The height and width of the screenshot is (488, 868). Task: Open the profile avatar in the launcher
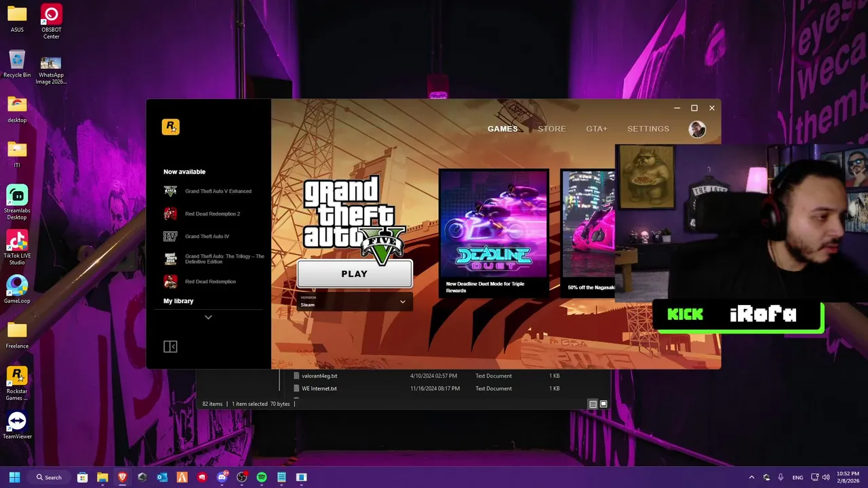point(697,129)
